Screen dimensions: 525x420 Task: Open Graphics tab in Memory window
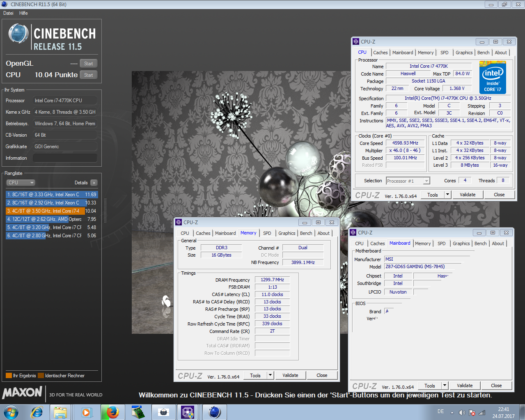[x=287, y=233]
